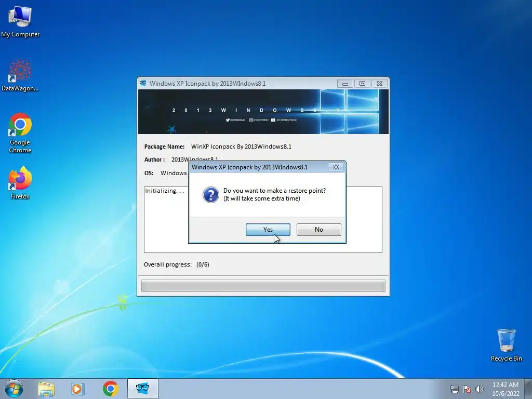Click the Twitter icon in banner
The height and width of the screenshot is (399, 532).
click(228, 120)
